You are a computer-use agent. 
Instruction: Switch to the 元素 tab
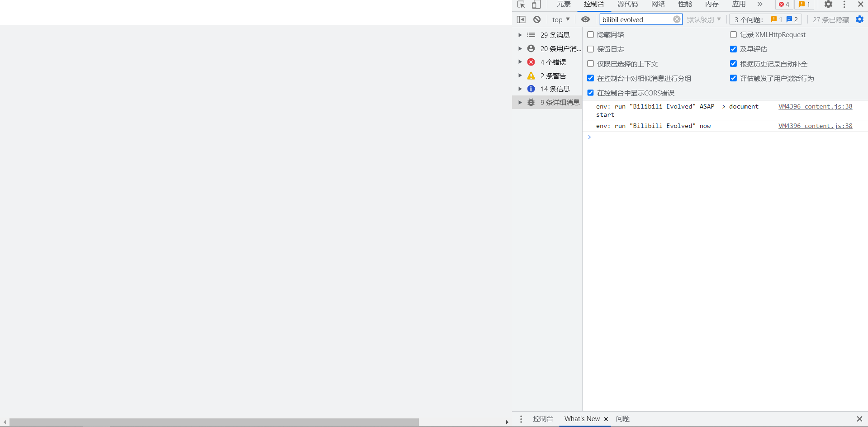(x=564, y=5)
